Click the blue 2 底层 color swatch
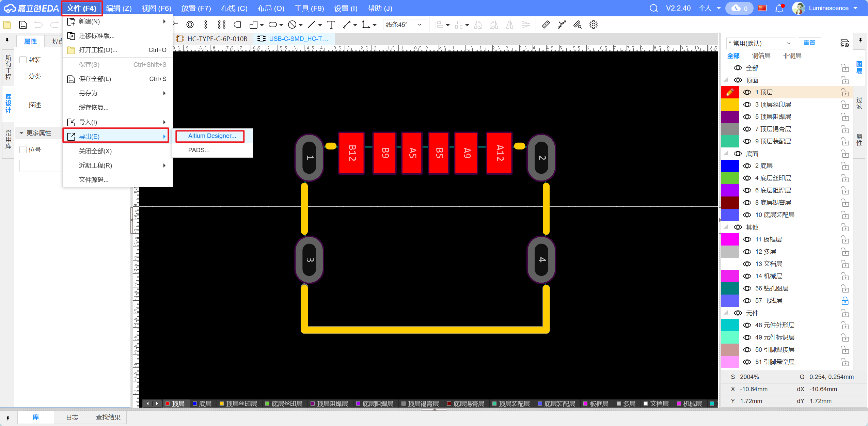868x426 pixels. tap(730, 166)
